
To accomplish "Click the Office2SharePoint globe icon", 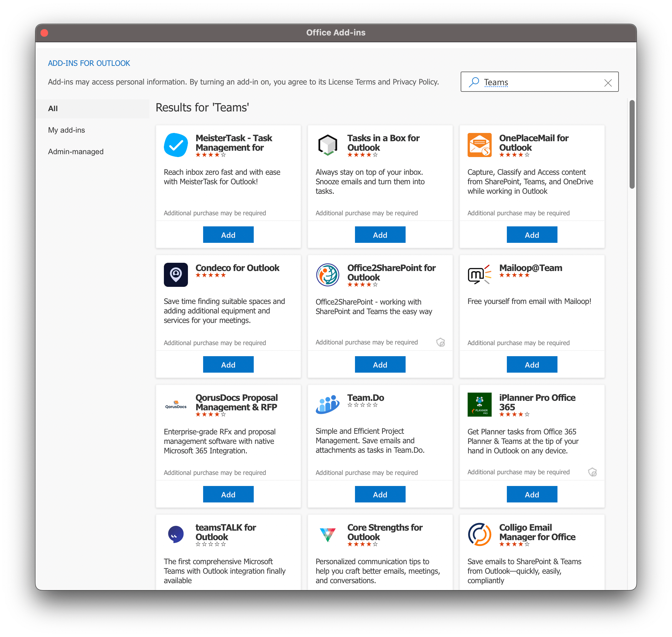I will (x=327, y=275).
